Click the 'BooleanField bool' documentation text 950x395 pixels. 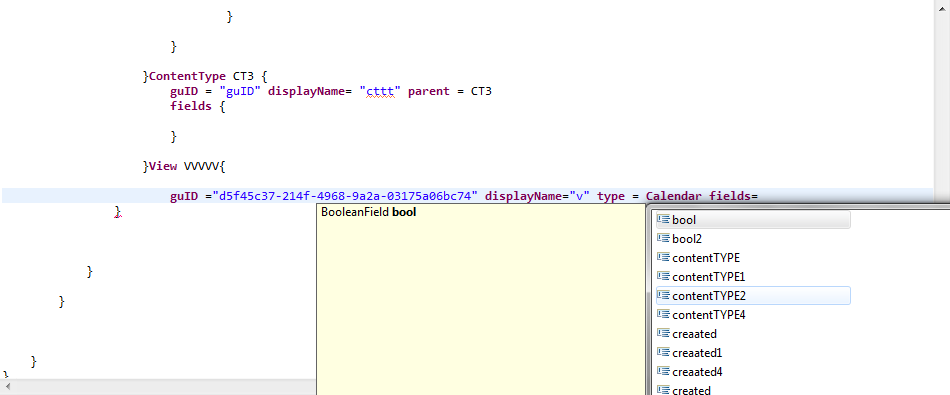coord(368,212)
